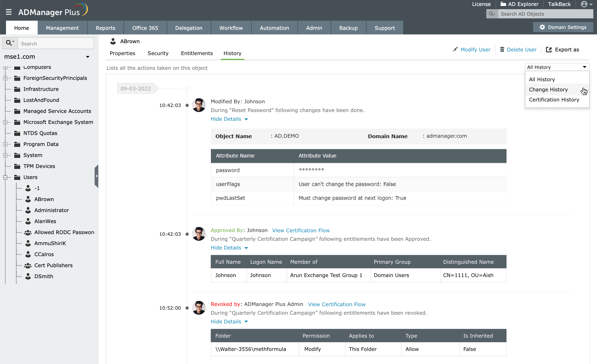Click the user account avatar icon
This screenshot has height=364, width=597.
pyautogui.click(x=584, y=4)
